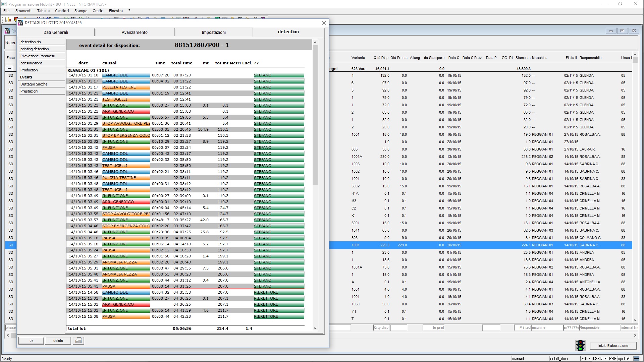Screen dimensions: 644x362
Task: Click the phase filter field
Action: (10, 328)
